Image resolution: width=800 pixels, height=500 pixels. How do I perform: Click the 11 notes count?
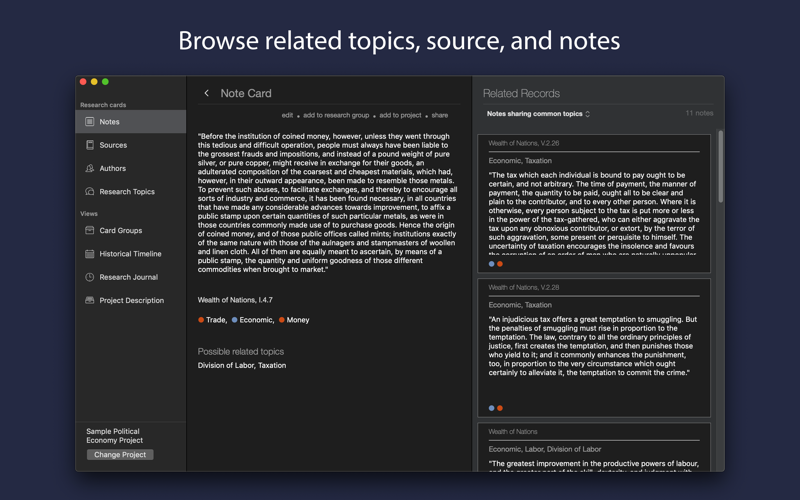tap(699, 113)
